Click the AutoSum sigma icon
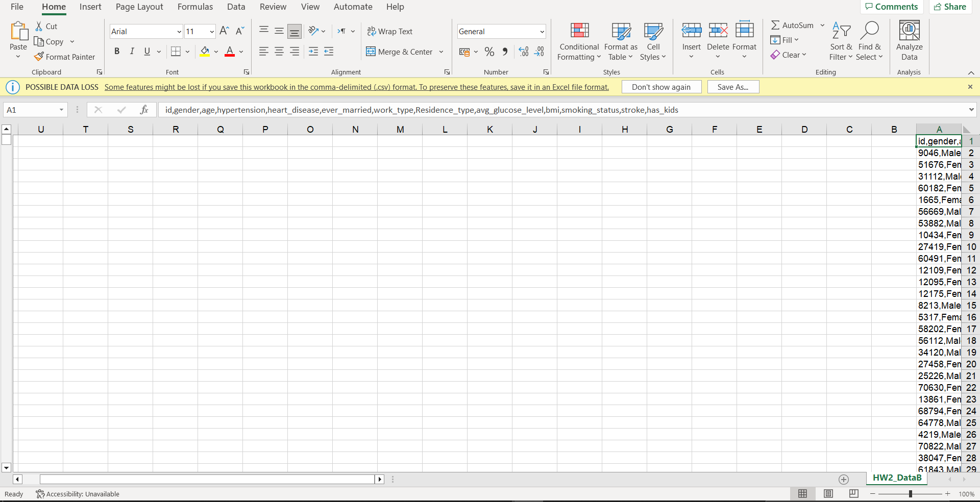The height and width of the screenshot is (502, 980). [x=775, y=25]
